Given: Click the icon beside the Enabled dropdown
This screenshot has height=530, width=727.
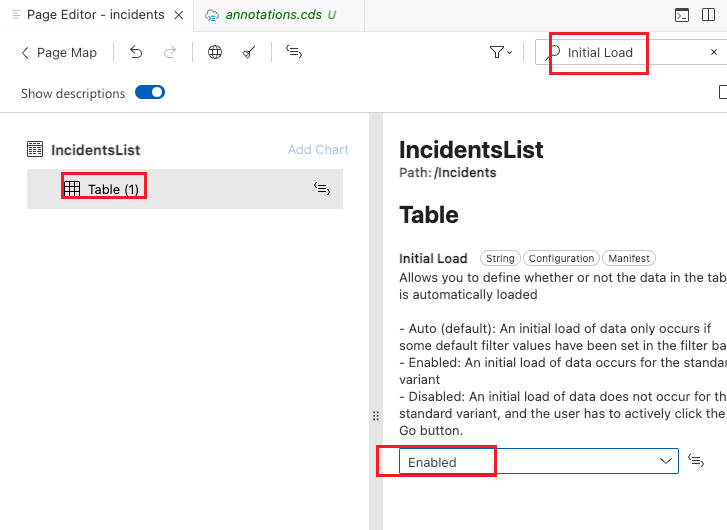Looking at the screenshot, I should 697,461.
